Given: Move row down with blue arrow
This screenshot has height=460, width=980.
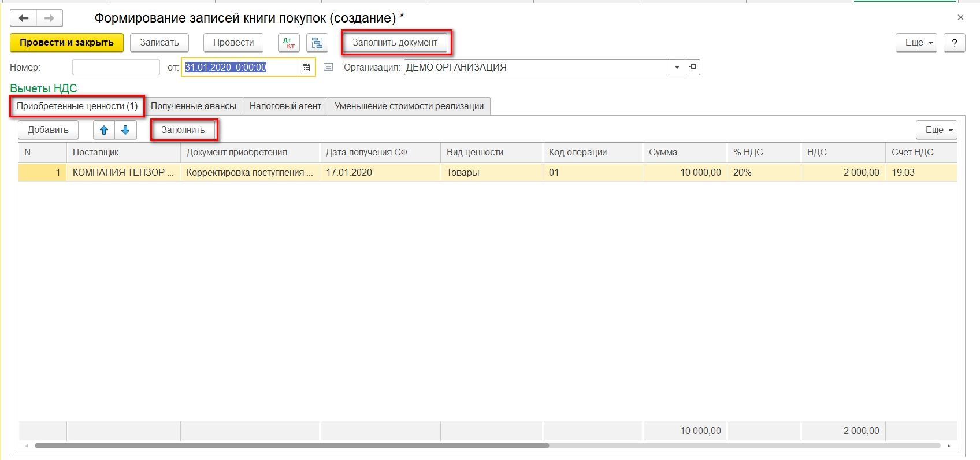Looking at the screenshot, I should point(125,130).
